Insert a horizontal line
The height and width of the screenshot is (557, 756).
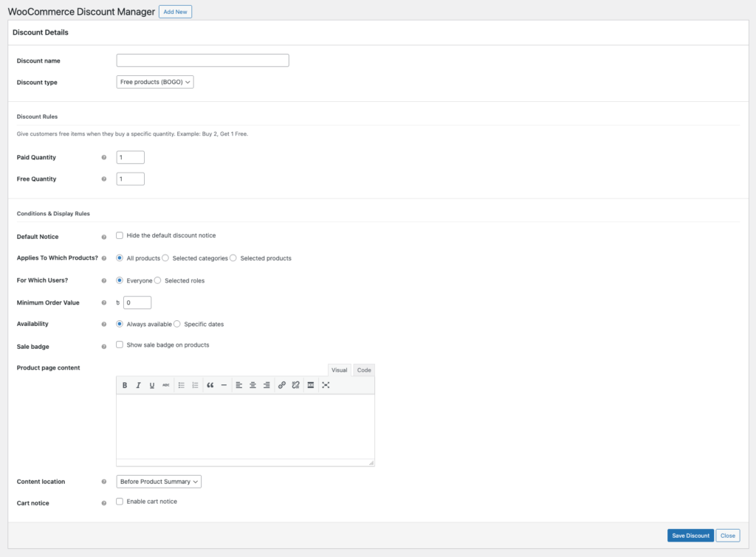point(224,385)
